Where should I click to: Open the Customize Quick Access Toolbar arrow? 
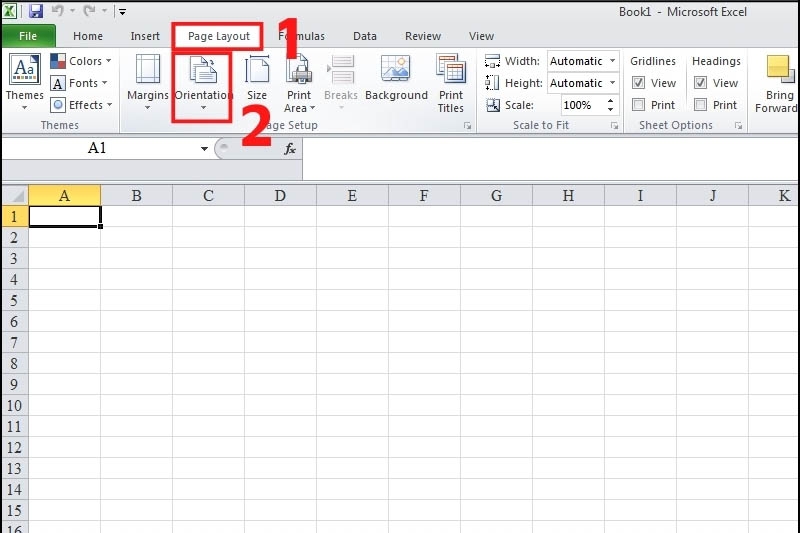(x=122, y=11)
